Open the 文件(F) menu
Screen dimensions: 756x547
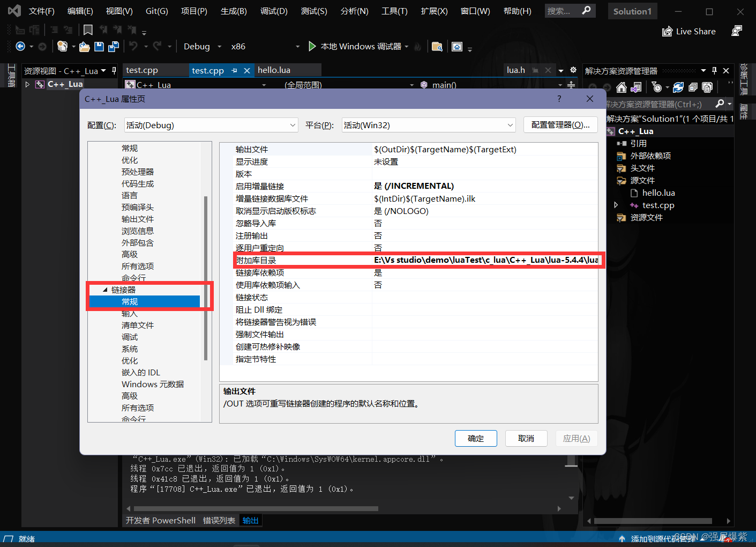[42, 11]
